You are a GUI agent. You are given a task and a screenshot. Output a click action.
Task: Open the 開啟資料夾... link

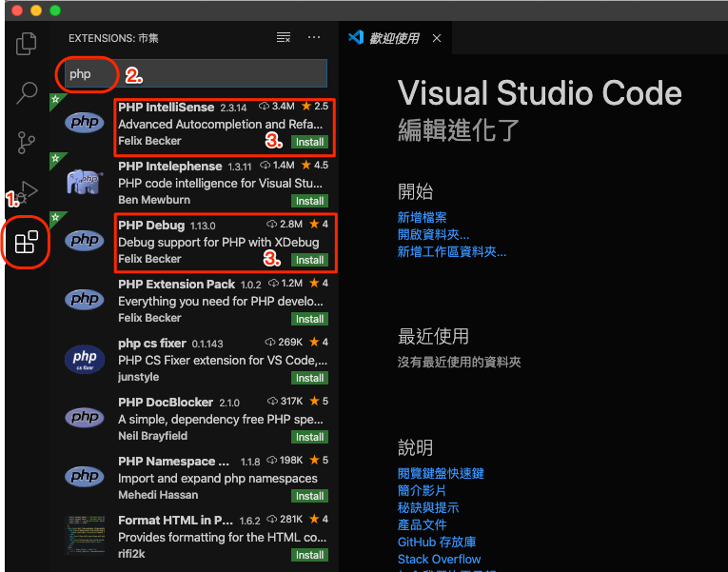pos(433,234)
